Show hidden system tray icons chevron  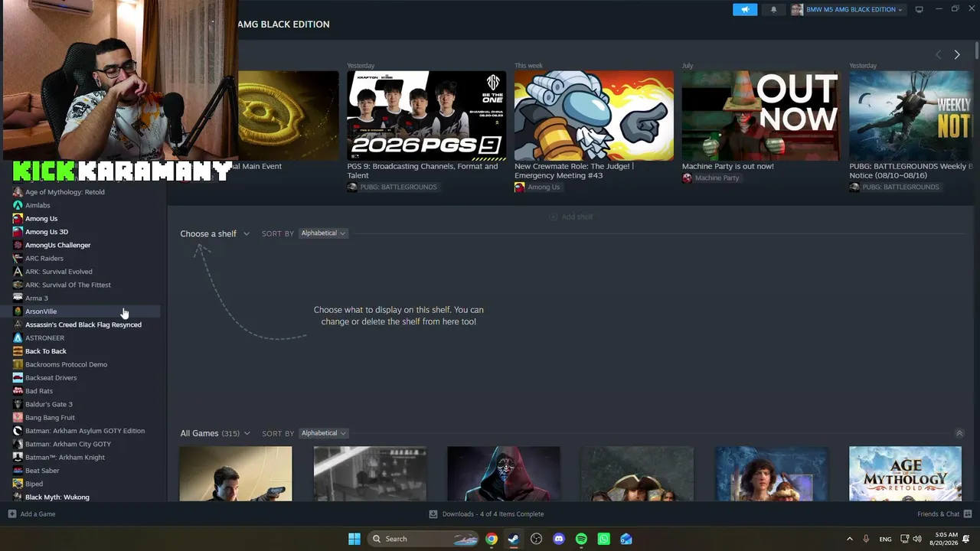pos(849,539)
